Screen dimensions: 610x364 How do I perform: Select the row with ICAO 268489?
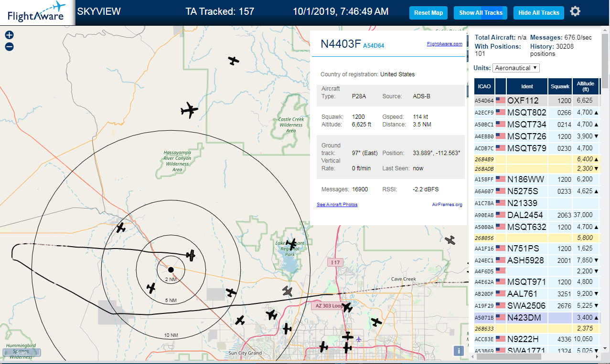(537, 159)
